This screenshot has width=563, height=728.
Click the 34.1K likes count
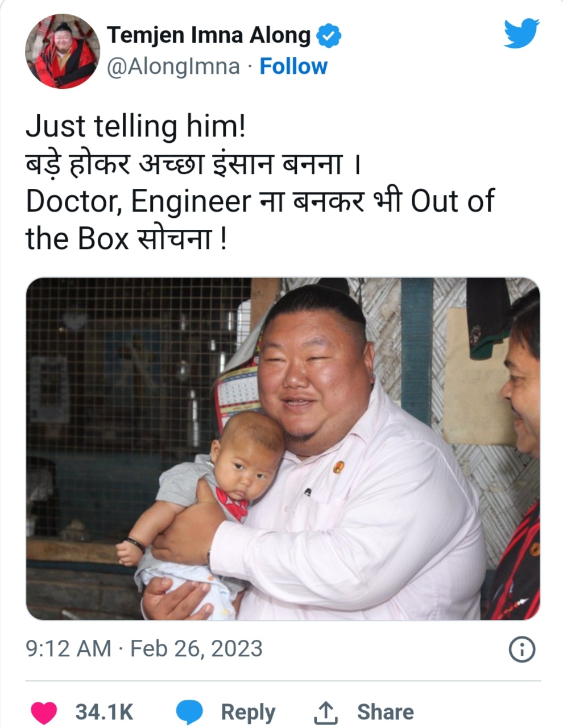104,712
